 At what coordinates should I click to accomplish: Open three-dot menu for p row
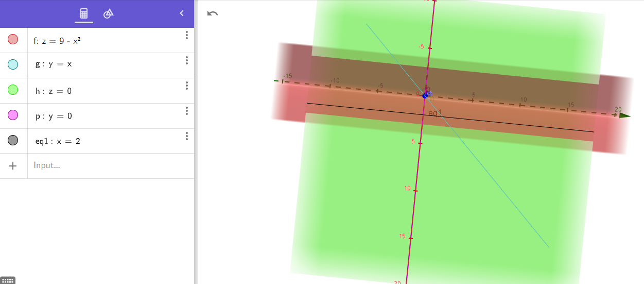coord(187,111)
